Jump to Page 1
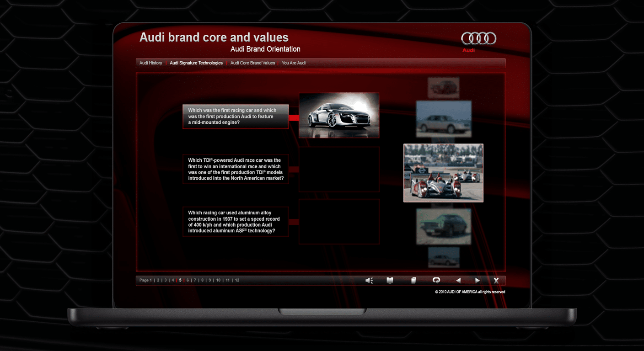This screenshot has width=644, height=351. click(x=145, y=280)
